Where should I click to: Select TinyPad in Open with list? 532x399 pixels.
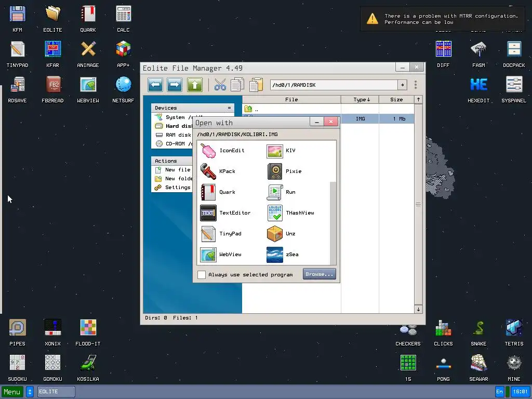(x=221, y=233)
